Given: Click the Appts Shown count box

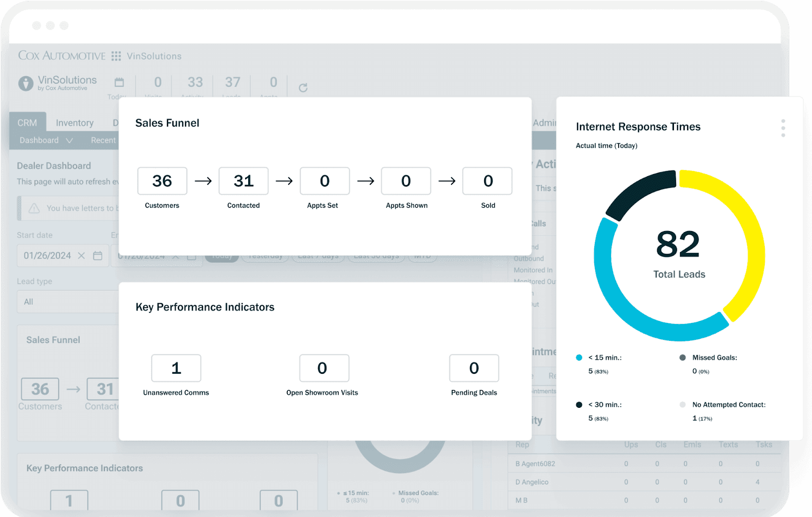Looking at the screenshot, I should tap(406, 181).
